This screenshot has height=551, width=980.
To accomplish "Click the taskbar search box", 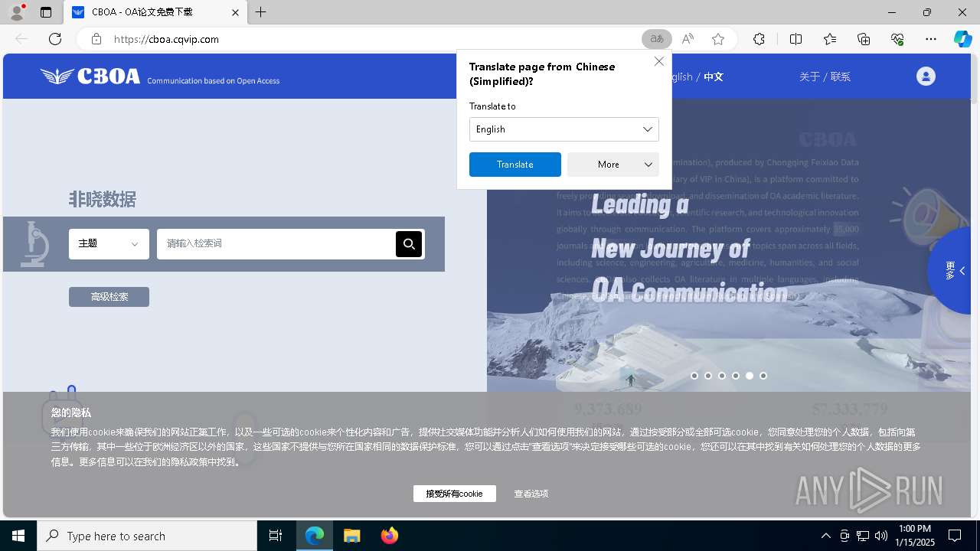I will point(147,536).
